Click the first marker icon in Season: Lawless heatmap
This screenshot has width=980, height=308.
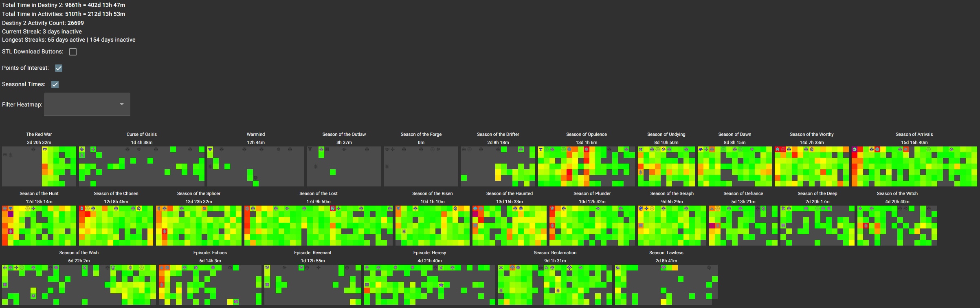[618, 268]
